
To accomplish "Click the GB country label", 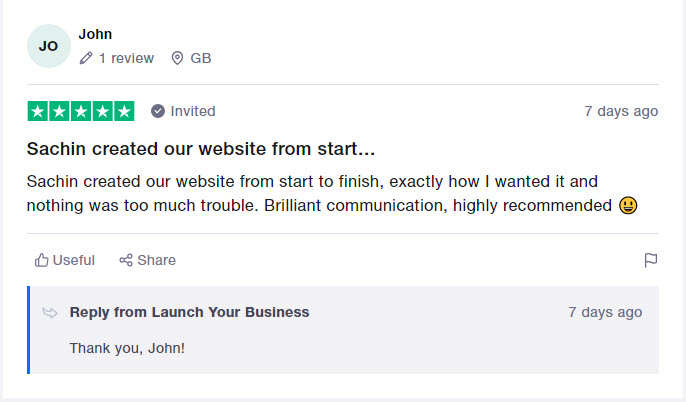I will coord(201,58).
